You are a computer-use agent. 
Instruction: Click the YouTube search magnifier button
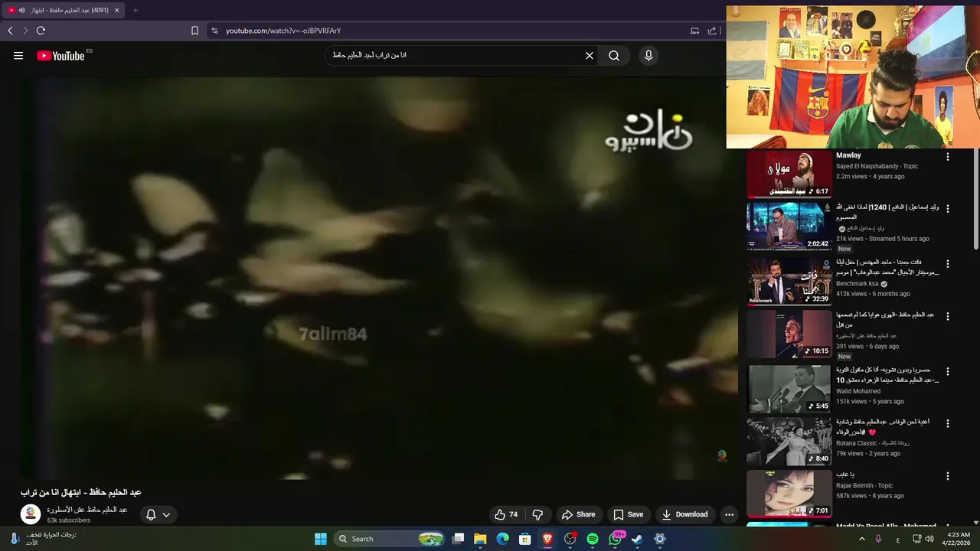[614, 56]
